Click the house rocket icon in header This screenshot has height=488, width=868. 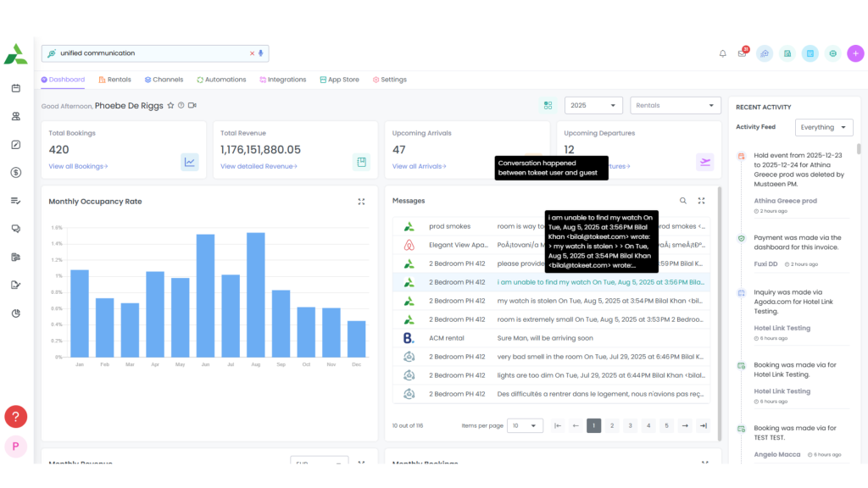(765, 53)
